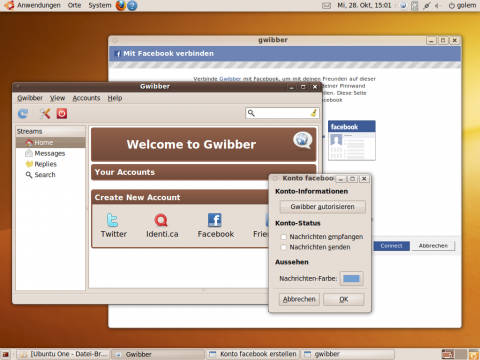480x360 pixels.
Task: Click the Aussehen heading
Action: [x=292, y=262]
